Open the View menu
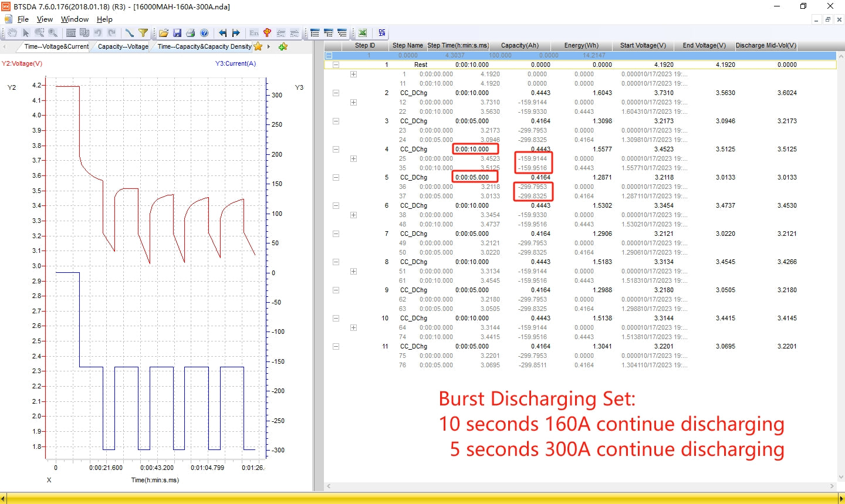The width and height of the screenshot is (845, 504). (x=45, y=19)
